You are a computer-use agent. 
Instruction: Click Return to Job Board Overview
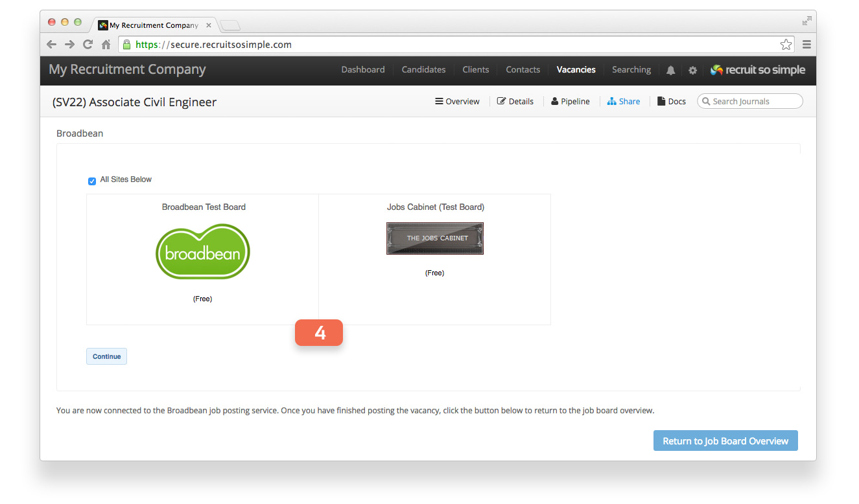pos(725,441)
